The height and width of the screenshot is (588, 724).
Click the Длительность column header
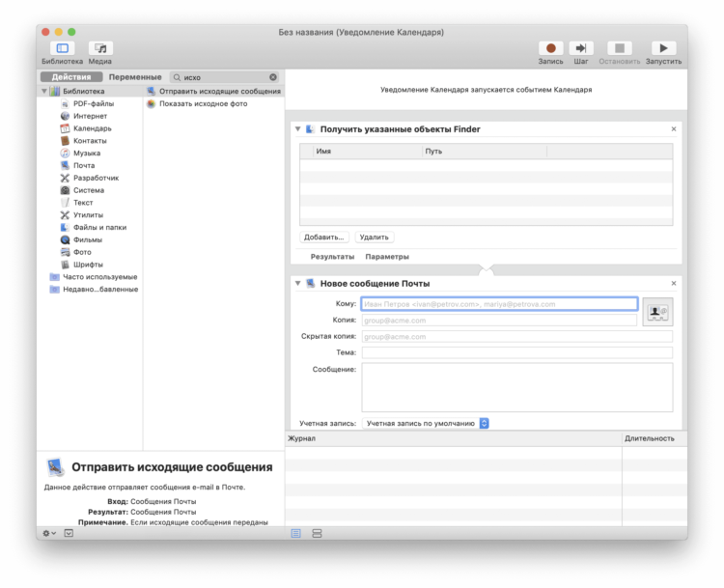(654, 438)
